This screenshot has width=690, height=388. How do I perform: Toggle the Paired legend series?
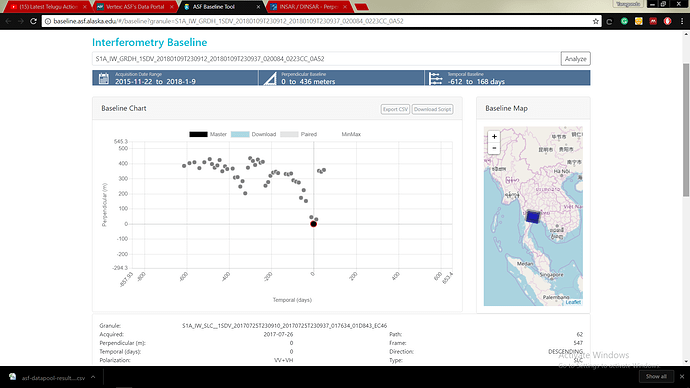[x=298, y=134]
